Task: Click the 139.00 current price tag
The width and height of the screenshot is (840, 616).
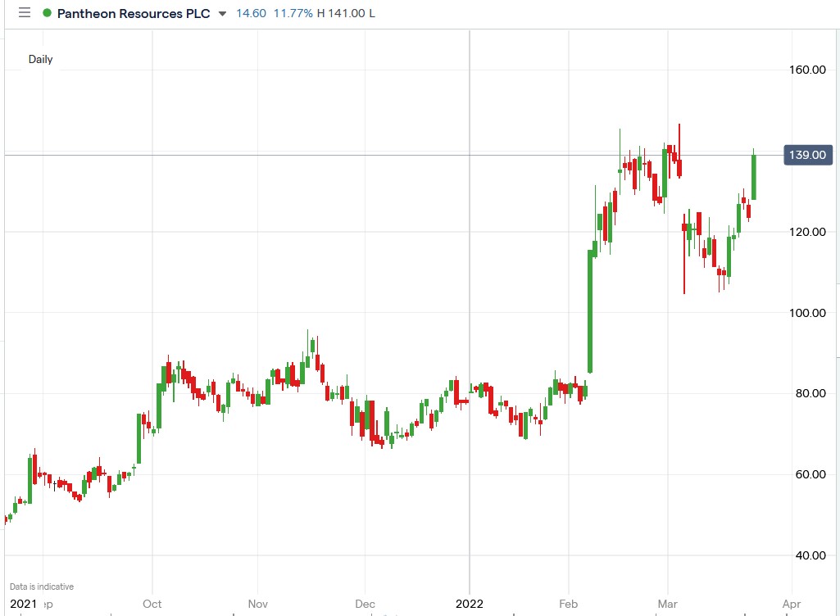Action: [808, 154]
